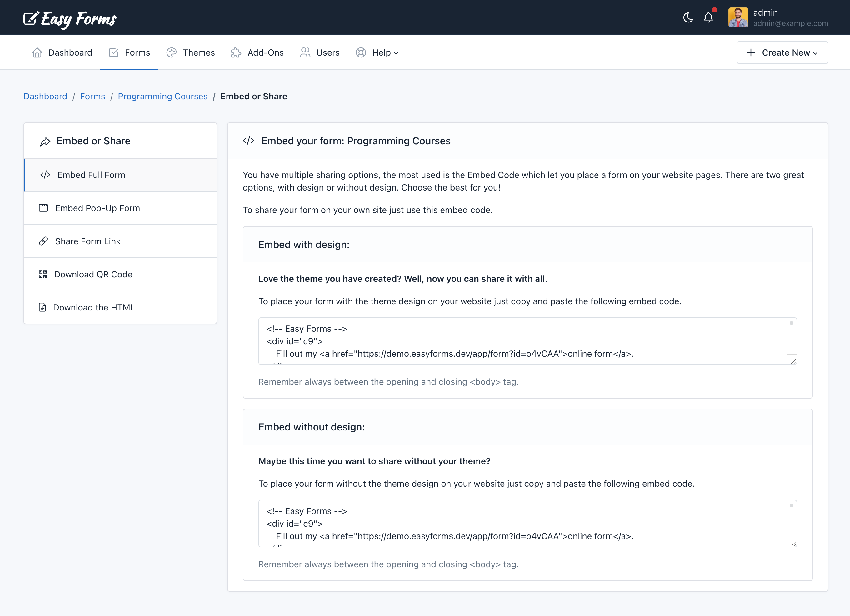Screen dimensions: 850x616
Task: Click the pop-up window icon
Action: click(43, 208)
